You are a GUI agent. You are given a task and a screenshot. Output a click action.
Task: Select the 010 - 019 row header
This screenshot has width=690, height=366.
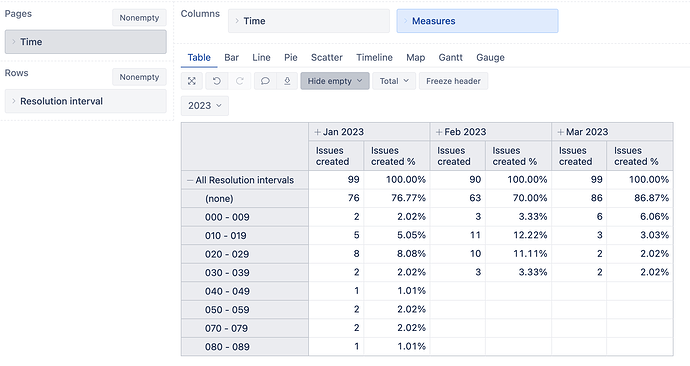(245, 235)
